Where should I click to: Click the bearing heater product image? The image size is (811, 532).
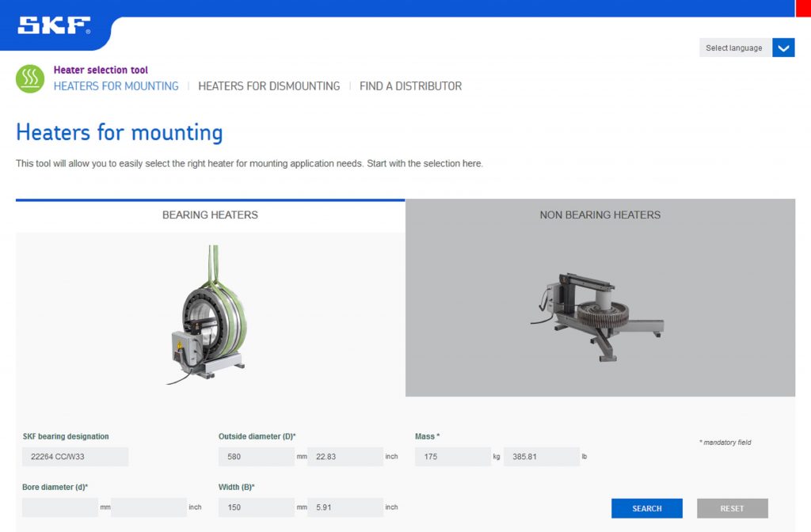point(210,317)
